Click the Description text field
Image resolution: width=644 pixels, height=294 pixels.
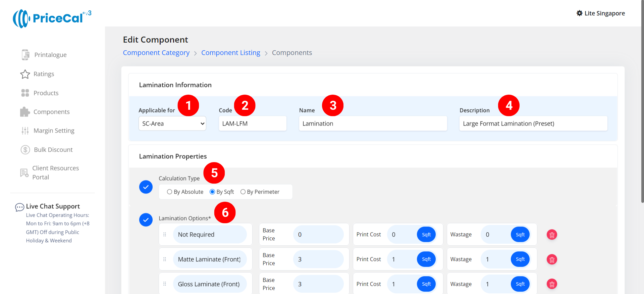pos(533,124)
